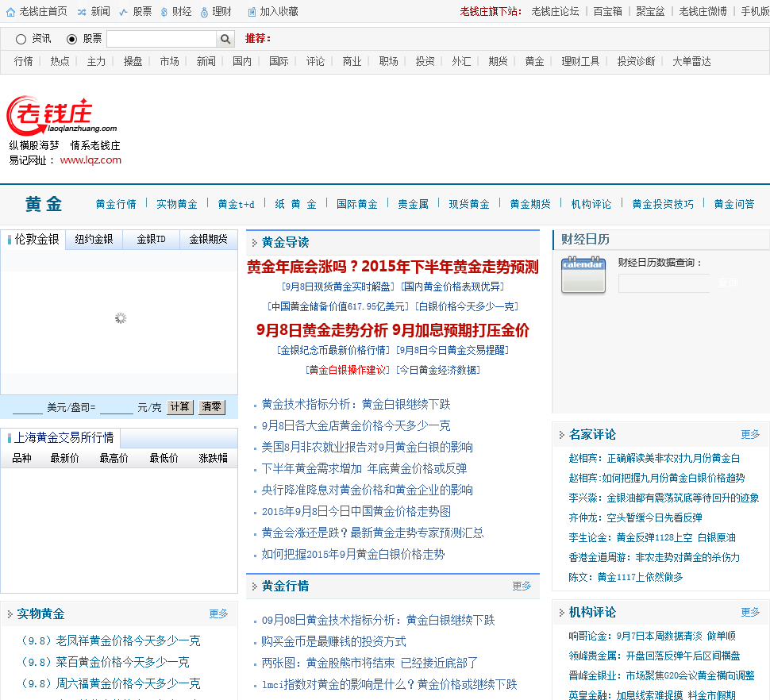This screenshot has width=770, height=700.
Task: Open 外汇 in the top navigation
Action: pos(462,61)
